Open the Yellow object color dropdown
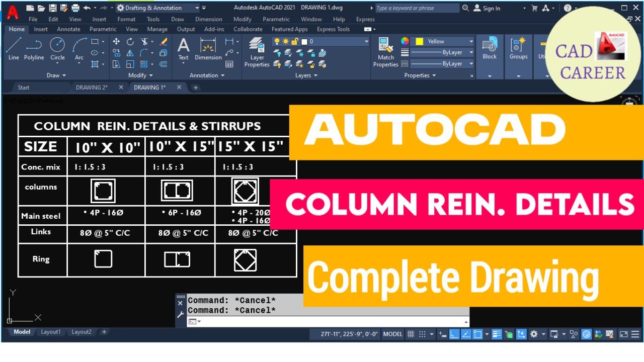Screen dimensions: 644x362 point(443,42)
